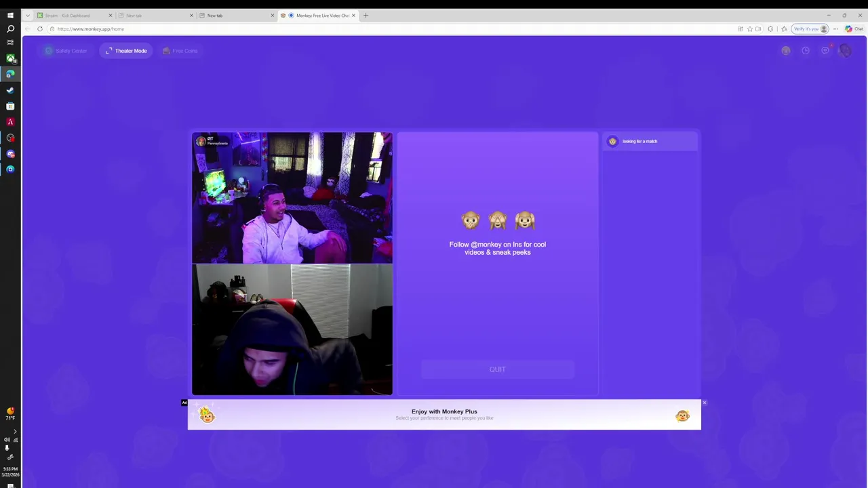
Task: Open the favorites list icon
Action: point(784,29)
